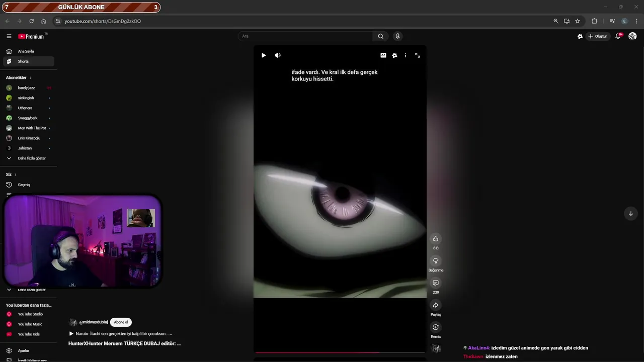Open the Short's three-dot more menu
This screenshot has width=644, height=362.
tap(406, 55)
